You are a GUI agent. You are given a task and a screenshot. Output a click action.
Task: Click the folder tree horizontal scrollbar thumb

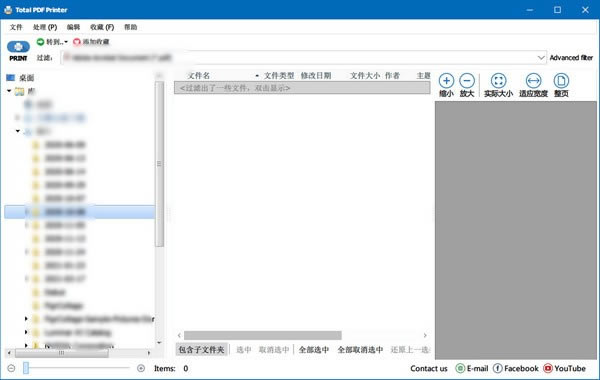tap(61, 353)
